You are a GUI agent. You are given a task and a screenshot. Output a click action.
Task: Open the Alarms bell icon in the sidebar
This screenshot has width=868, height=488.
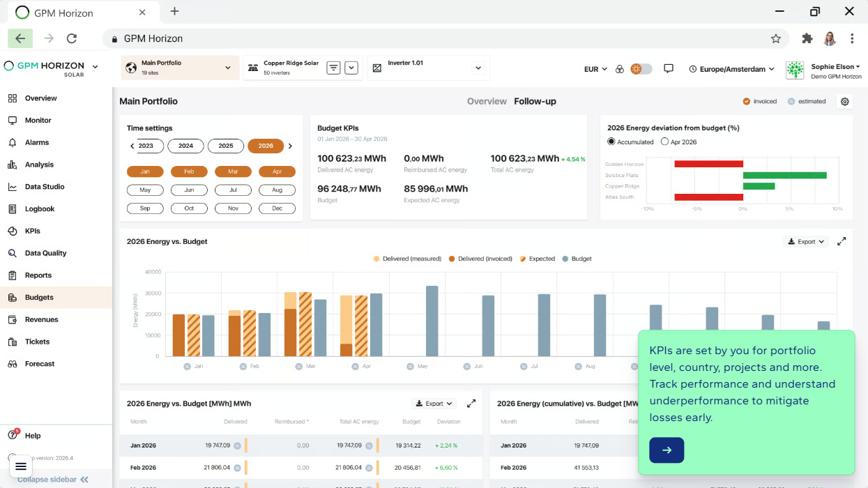coord(12,142)
